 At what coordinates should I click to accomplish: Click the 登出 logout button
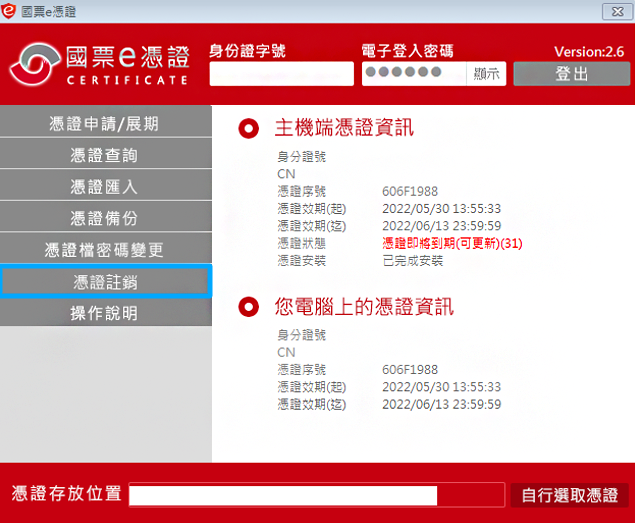(572, 74)
